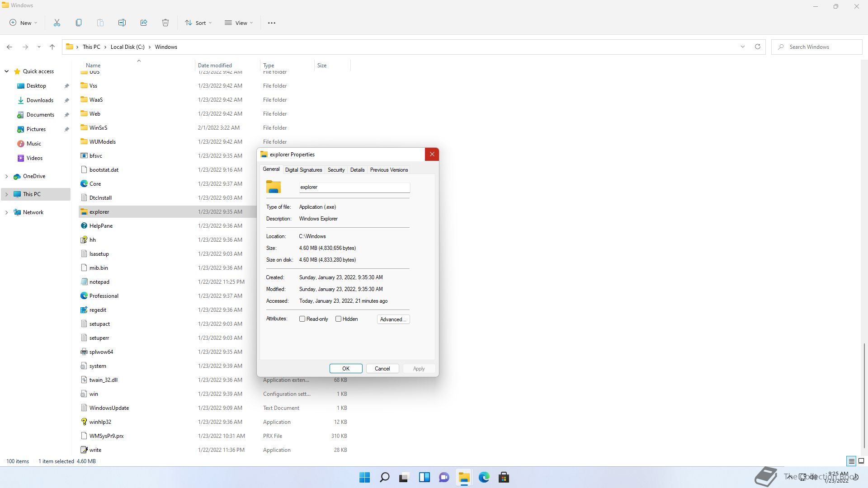Click the Copy icon in toolbar
Screen dimensions: 868x488
pyautogui.click(x=79, y=23)
